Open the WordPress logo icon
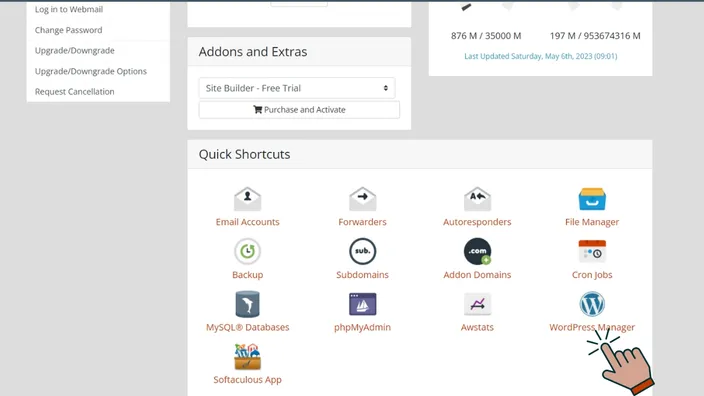This screenshot has width=704, height=396. pyautogui.click(x=592, y=304)
